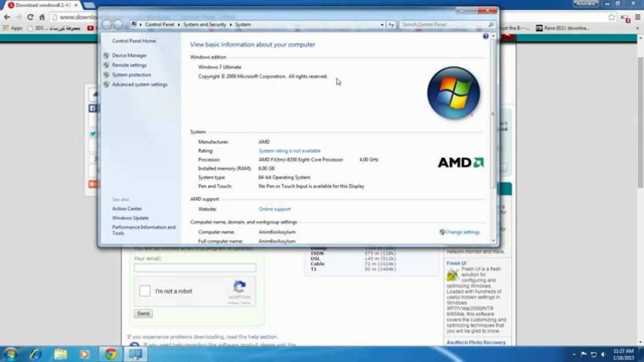Open Action Center under See also

(127, 209)
